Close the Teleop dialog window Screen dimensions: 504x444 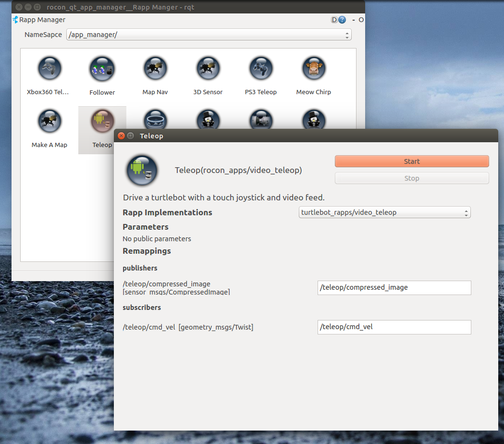pyautogui.click(x=121, y=136)
